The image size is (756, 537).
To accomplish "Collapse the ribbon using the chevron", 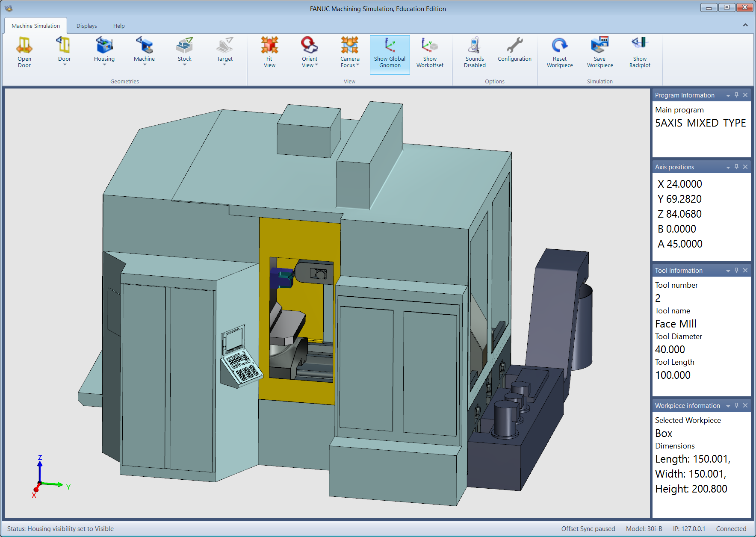I will (745, 25).
